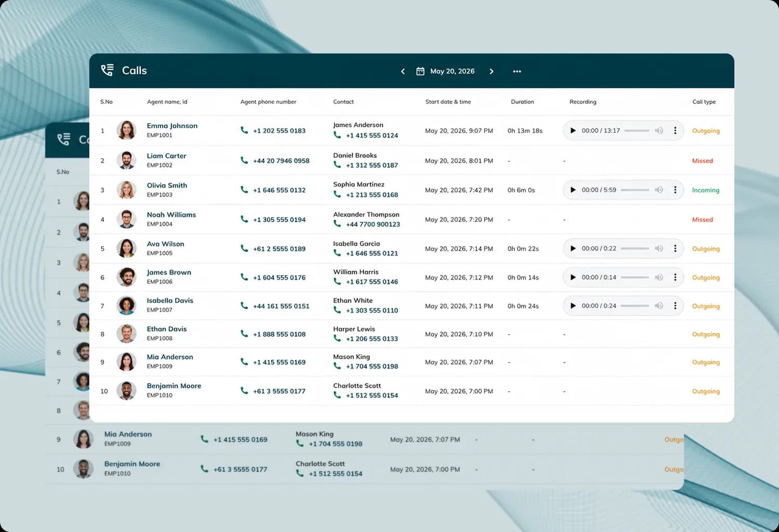Click contact number +1 512 555 0154 in front window
Image resolution: width=779 pixels, height=532 pixels.
pos(372,395)
